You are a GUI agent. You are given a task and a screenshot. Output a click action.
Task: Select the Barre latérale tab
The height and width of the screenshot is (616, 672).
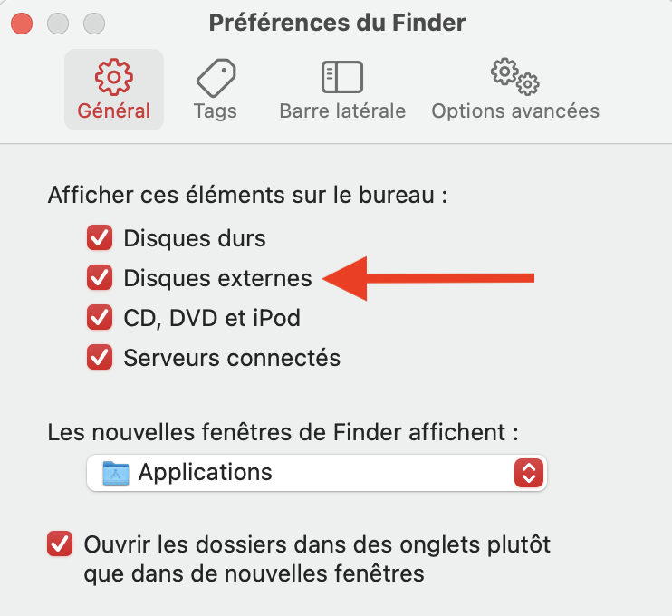coord(342,111)
